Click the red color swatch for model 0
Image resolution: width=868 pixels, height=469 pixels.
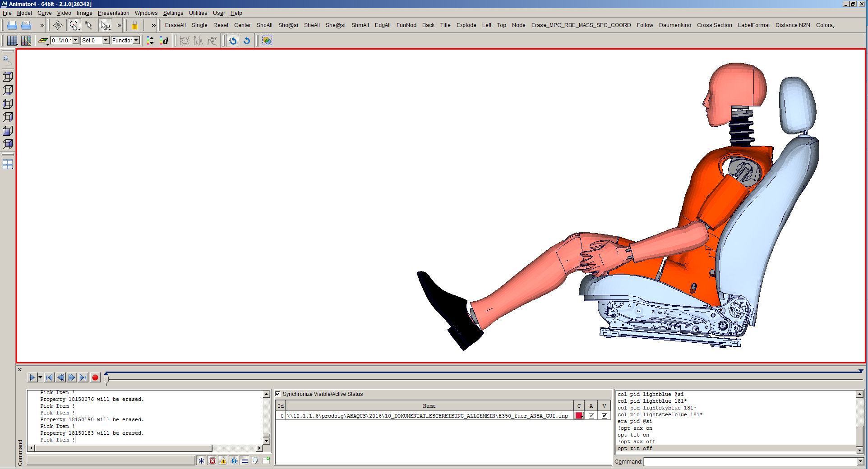coord(579,416)
